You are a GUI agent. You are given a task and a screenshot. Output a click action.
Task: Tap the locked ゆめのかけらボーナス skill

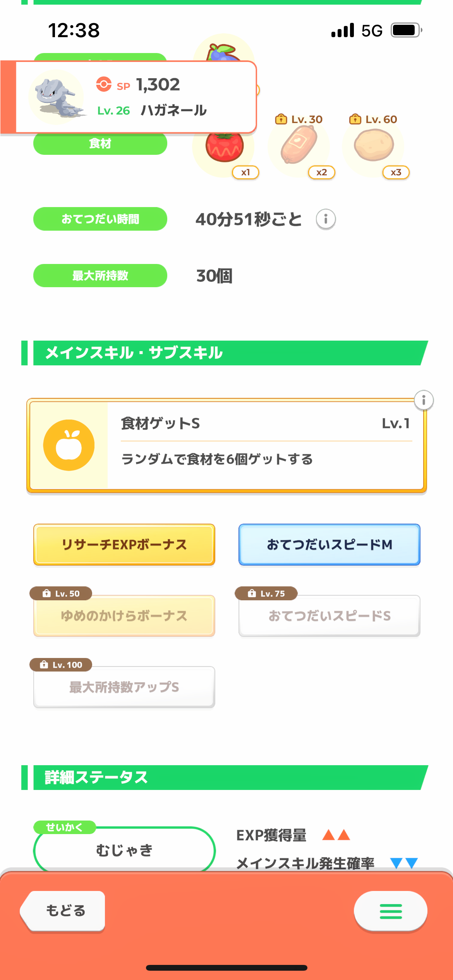[x=124, y=615]
